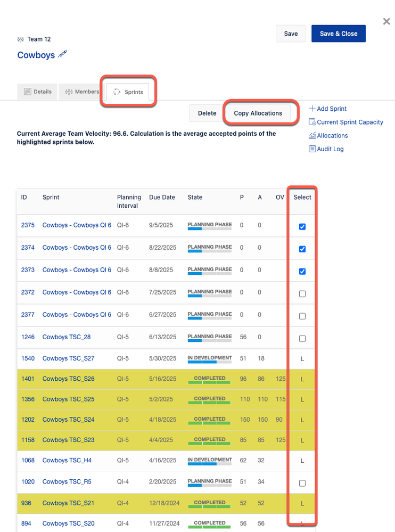Open the Cowboys TSC_S27 sprint link
The height and width of the screenshot is (532, 395).
68,358
